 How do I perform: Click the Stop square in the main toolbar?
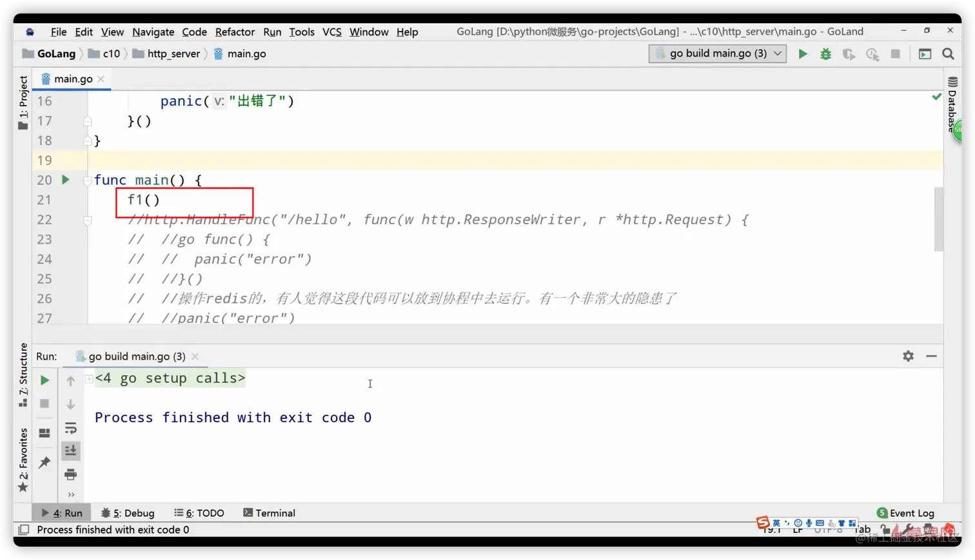pyautogui.click(x=896, y=54)
